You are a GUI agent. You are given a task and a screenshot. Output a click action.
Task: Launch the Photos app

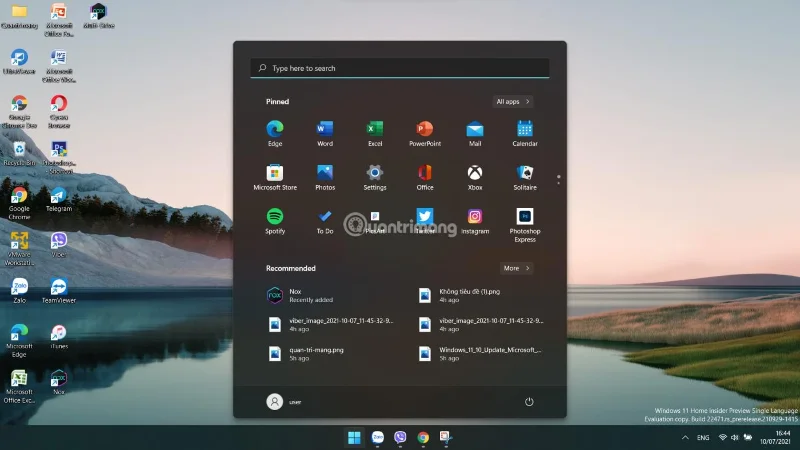[x=324, y=177]
